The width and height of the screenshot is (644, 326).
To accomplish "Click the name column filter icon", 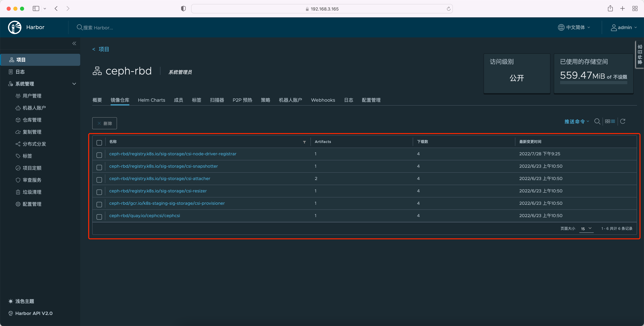I will click(x=304, y=142).
